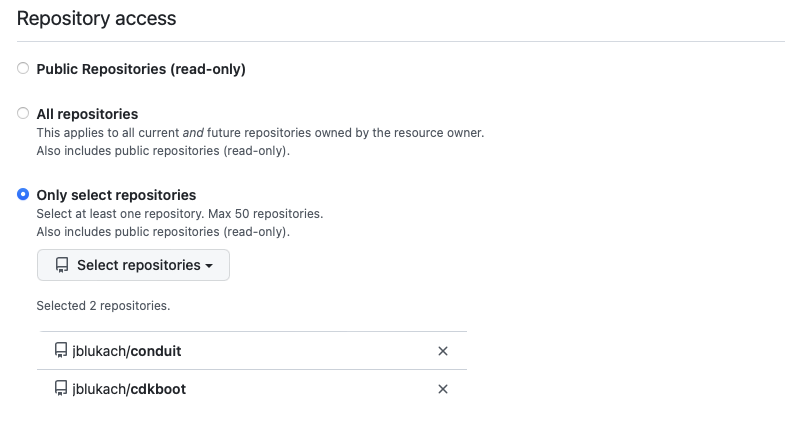Click the "All repositories" label text
This screenshot has width=796, height=427.
click(87, 114)
